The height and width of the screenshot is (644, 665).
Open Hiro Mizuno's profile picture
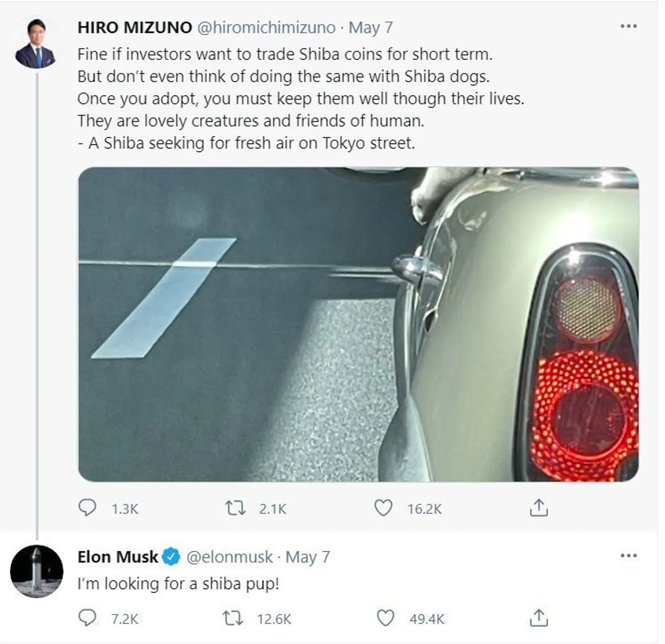pyautogui.click(x=35, y=44)
